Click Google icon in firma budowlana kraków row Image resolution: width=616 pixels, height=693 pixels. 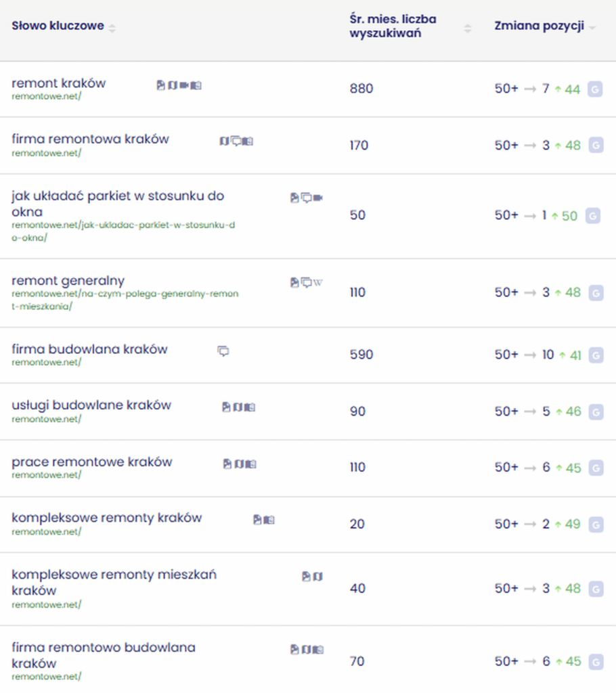point(596,355)
